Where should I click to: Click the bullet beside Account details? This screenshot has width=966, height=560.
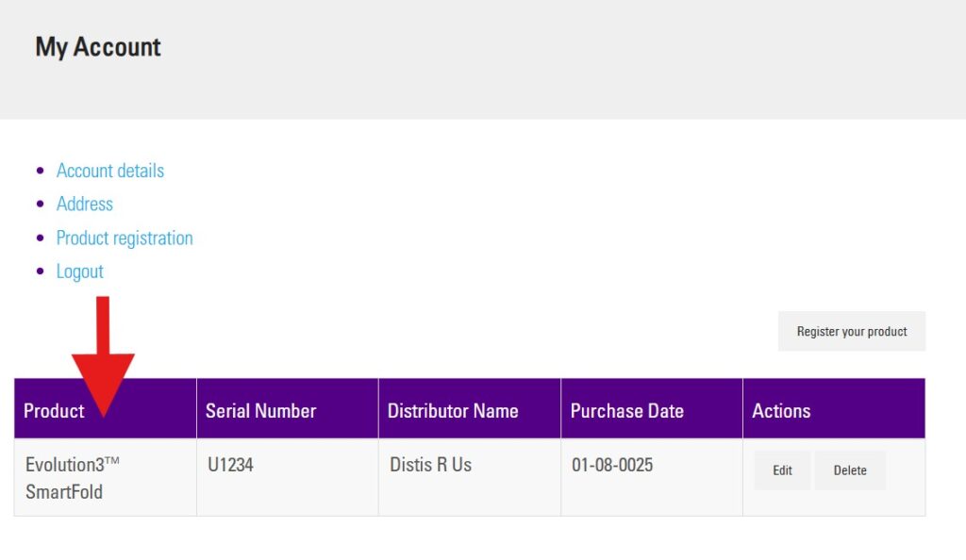40,171
